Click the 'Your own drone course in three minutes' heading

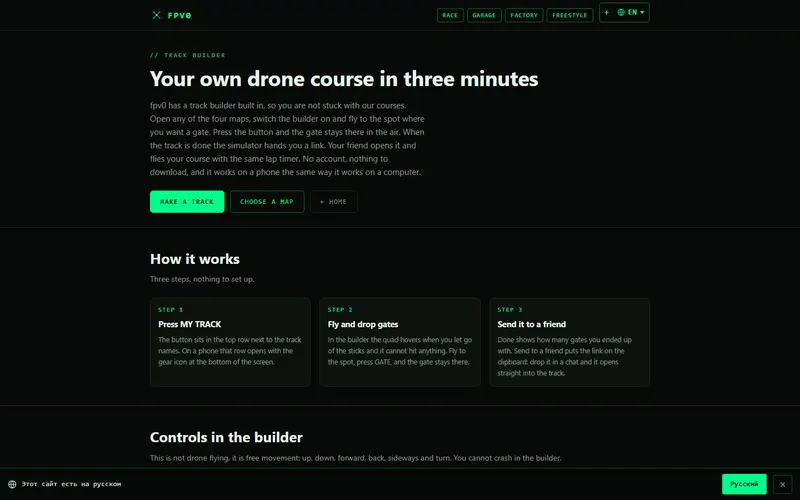coord(344,79)
